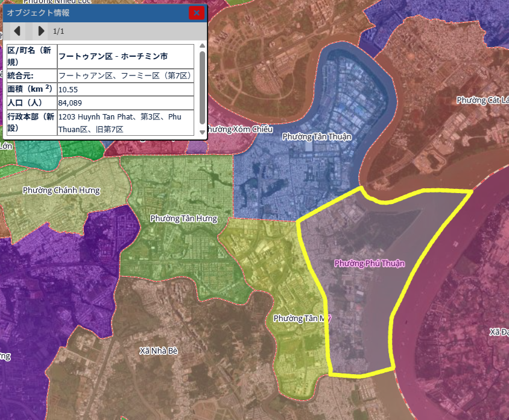
Task: Click scrollbar down arrow in info panel
Action: [202, 132]
